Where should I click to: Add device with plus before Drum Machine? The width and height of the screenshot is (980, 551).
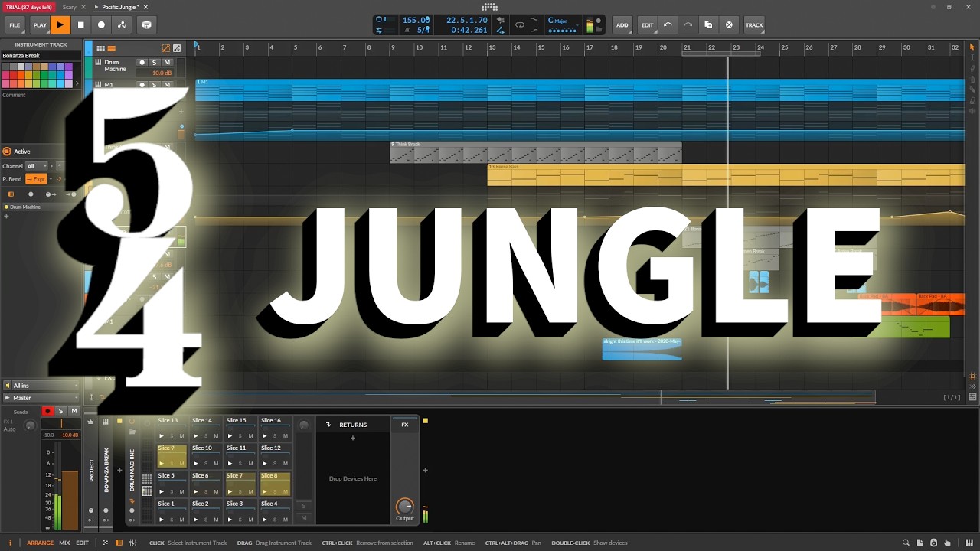coord(119,471)
